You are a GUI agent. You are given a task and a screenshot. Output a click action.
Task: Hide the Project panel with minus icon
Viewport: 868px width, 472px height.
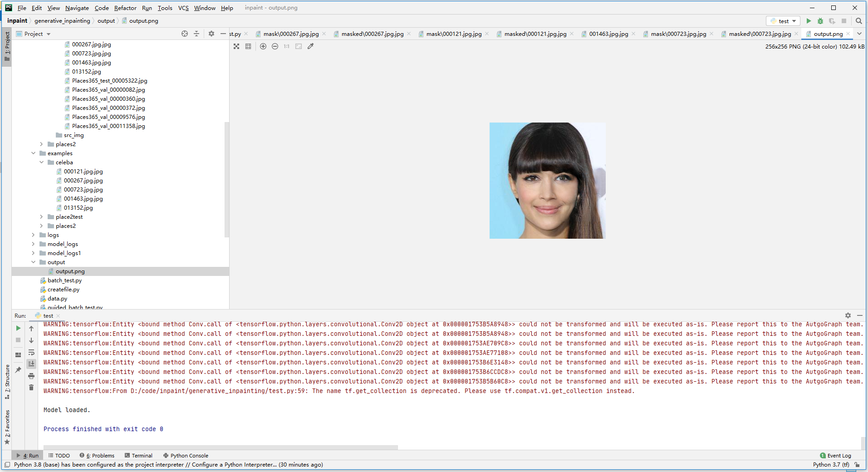[223, 34]
